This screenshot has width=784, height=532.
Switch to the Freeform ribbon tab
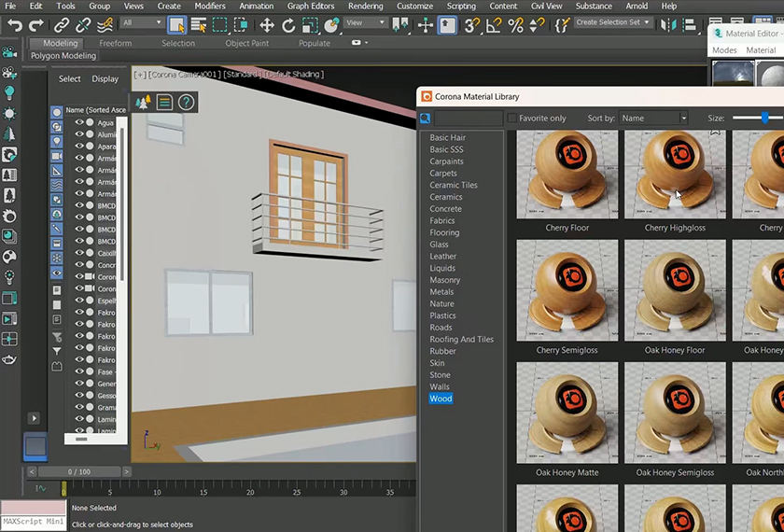click(116, 43)
